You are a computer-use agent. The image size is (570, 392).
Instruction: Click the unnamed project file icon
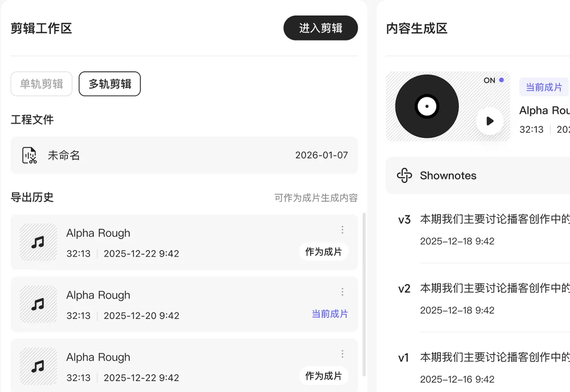pos(29,155)
